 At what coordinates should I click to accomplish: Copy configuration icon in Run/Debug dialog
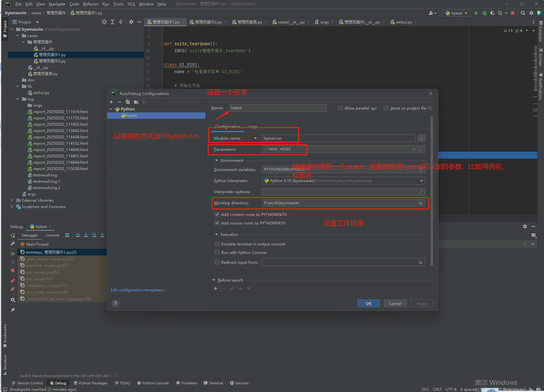[128, 102]
